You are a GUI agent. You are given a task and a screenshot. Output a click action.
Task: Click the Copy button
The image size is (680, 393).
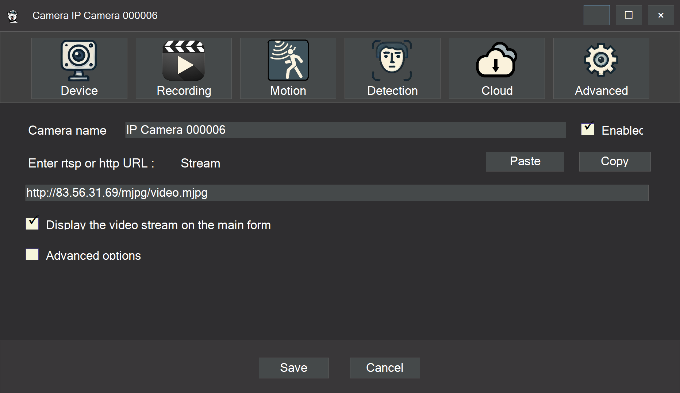615,161
